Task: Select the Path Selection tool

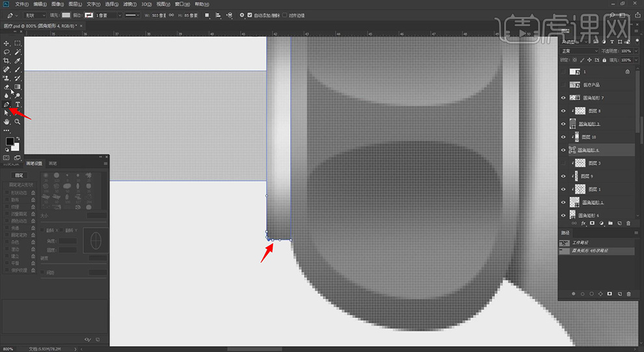Action: 6,113
